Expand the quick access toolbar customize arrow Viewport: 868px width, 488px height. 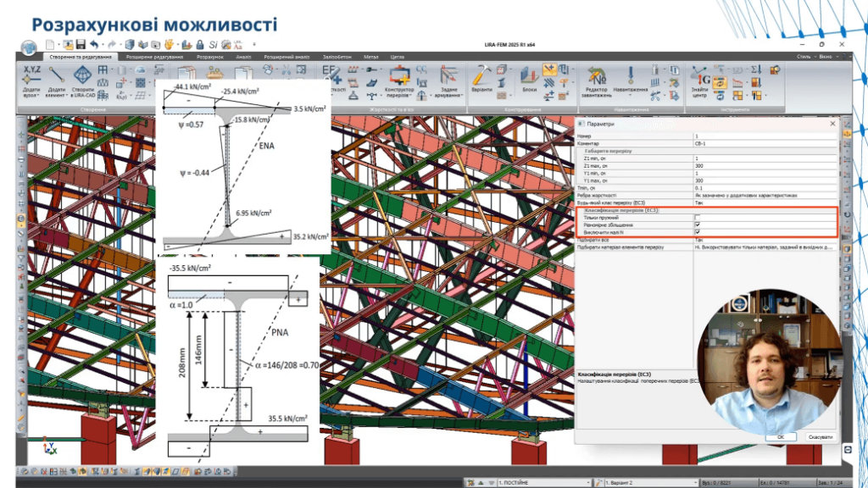point(254,45)
